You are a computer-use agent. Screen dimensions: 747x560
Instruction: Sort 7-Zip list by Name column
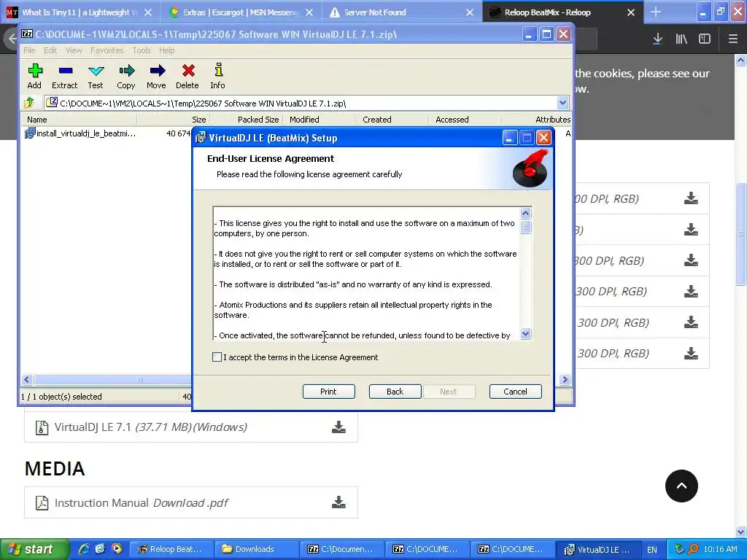click(x=79, y=120)
